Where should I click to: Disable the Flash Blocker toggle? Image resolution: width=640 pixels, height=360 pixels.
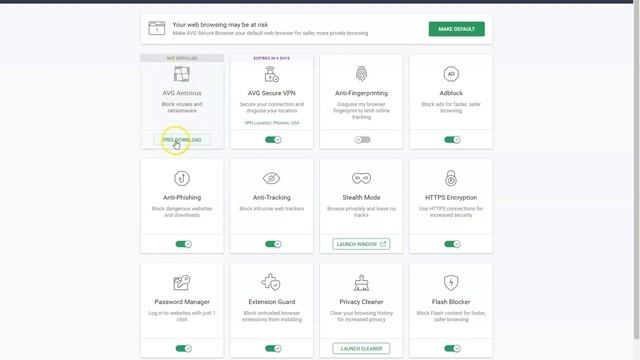452,349
